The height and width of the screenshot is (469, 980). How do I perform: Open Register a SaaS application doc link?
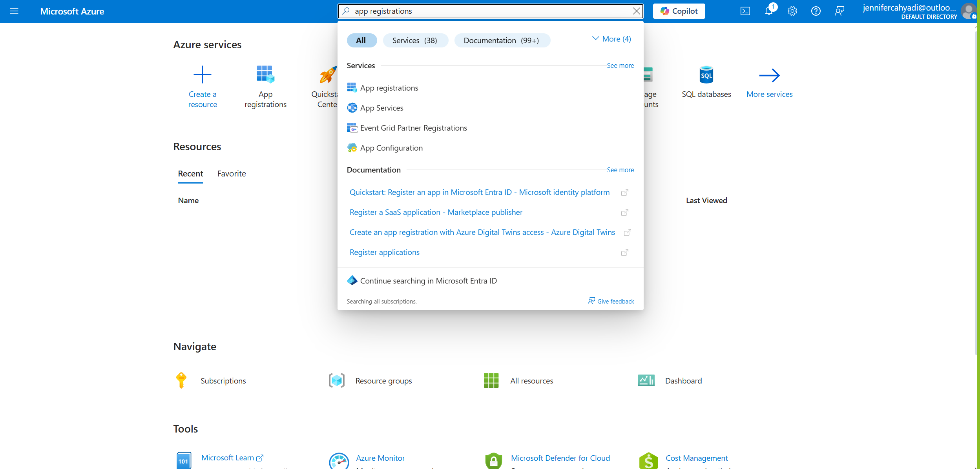pyautogui.click(x=436, y=212)
